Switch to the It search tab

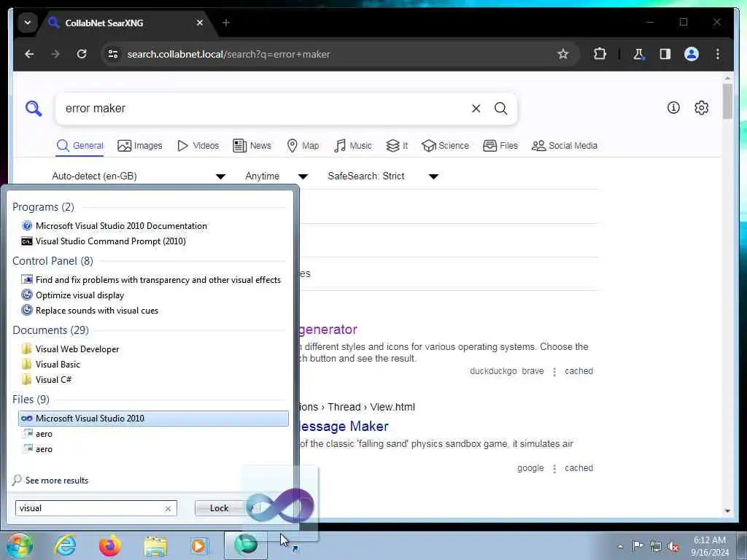tap(397, 146)
